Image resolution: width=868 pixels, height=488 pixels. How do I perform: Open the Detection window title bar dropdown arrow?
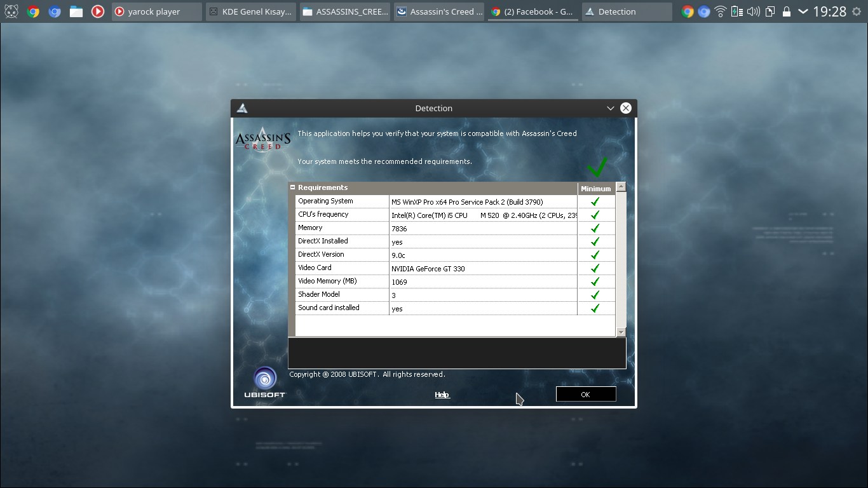click(610, 108)
